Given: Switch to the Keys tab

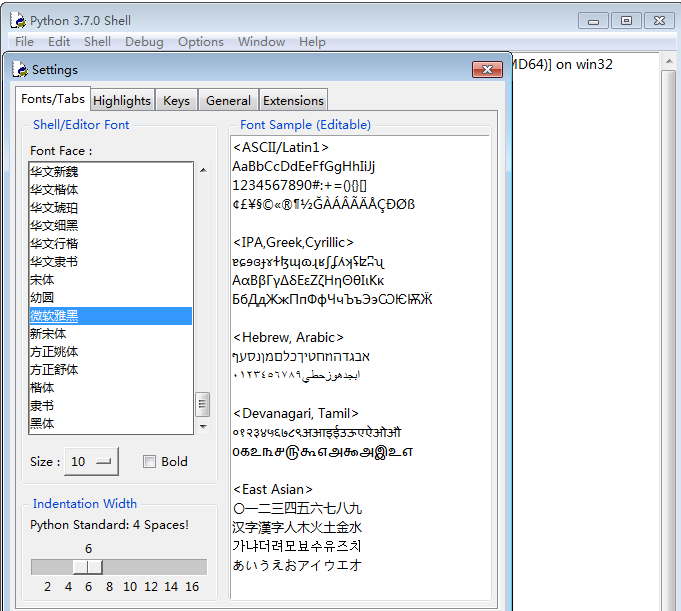Looking at the screenshot, I should 176,100.
